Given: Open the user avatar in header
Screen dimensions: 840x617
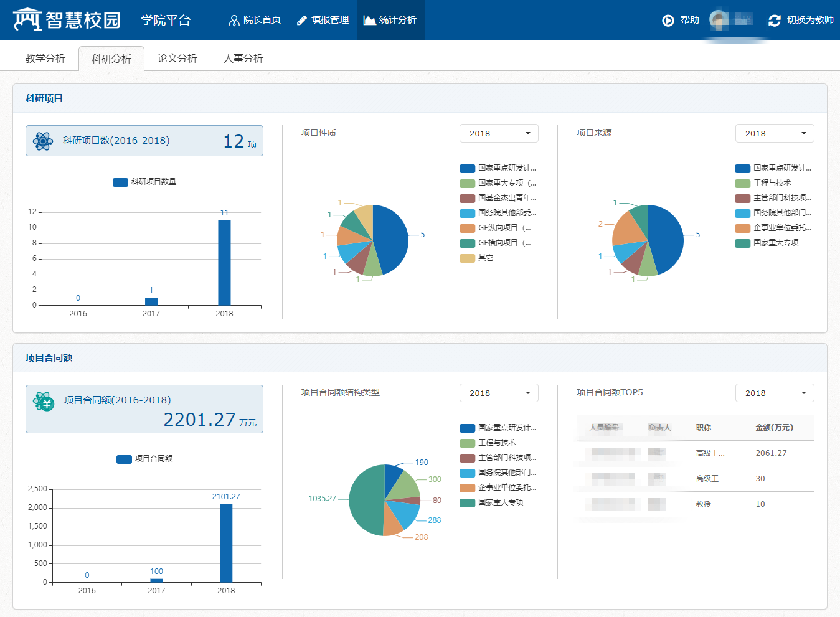Looking at the screenshot, I should tap(719, 20).
